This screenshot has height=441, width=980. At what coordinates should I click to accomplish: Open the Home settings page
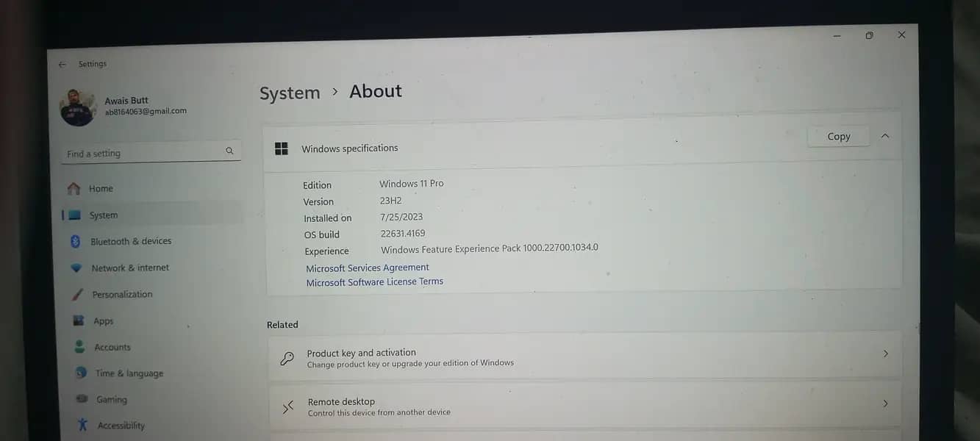101,189
